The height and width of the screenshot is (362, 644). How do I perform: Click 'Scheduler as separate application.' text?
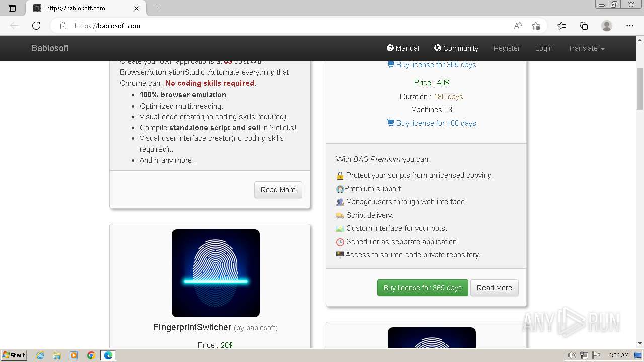[402, 242]
